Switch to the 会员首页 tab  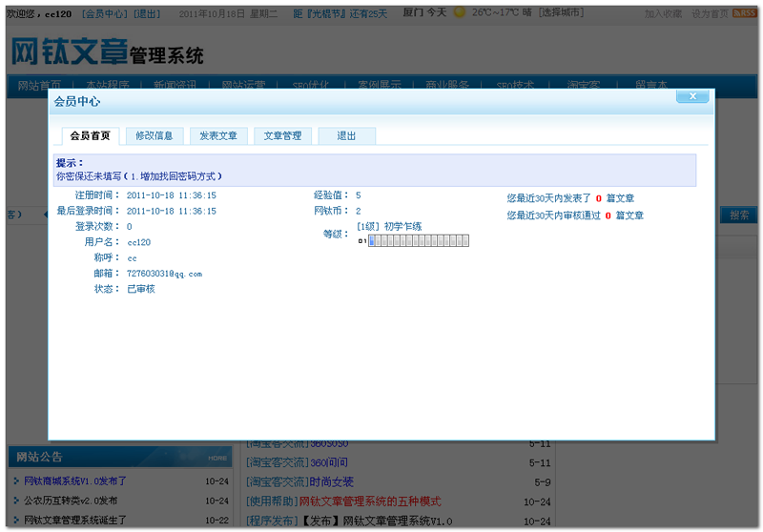tap(90, 136)
